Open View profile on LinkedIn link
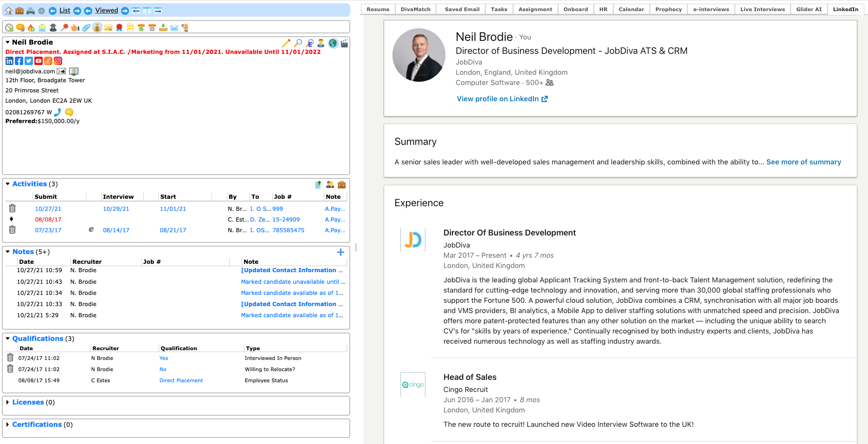The width and height of the screenshot is (868, 444). coord(502,99)
